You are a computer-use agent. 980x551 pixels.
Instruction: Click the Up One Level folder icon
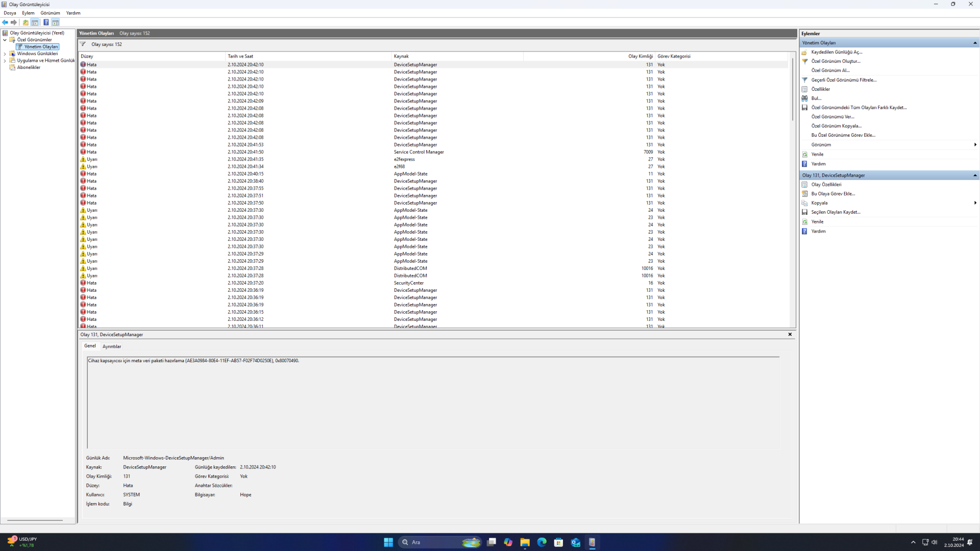click(x=26, y=22)
